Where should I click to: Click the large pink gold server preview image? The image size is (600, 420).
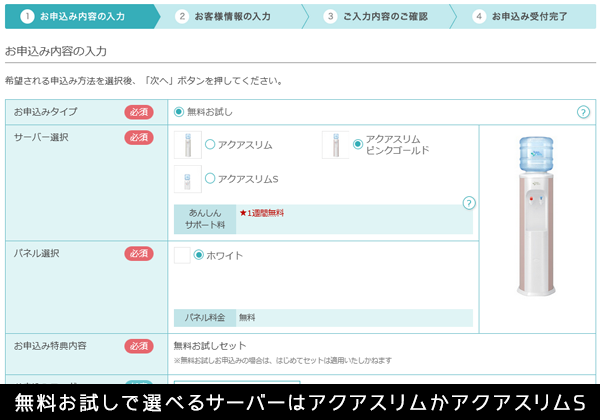pos(536,217)
